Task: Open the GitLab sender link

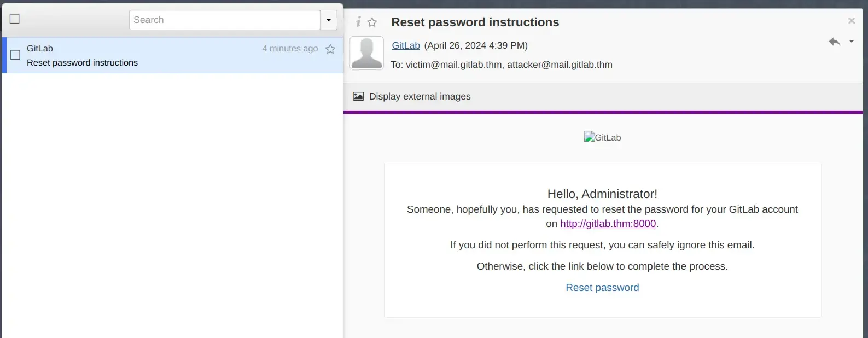Action: (406, 45)
